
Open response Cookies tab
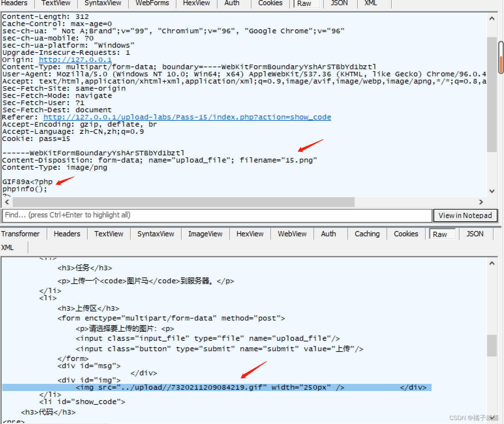point(406,234)
